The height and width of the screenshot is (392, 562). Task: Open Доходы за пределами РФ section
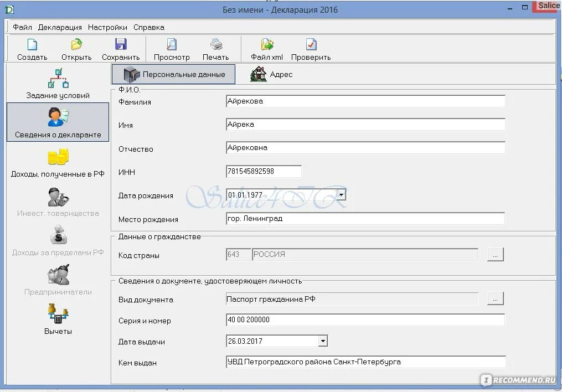[x=58, y=241]
